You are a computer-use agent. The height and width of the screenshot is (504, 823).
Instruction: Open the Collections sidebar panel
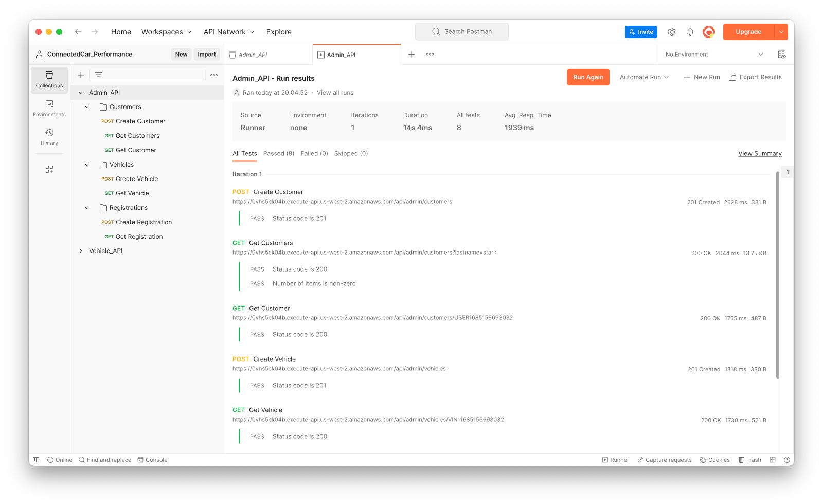tap(49, 80)
